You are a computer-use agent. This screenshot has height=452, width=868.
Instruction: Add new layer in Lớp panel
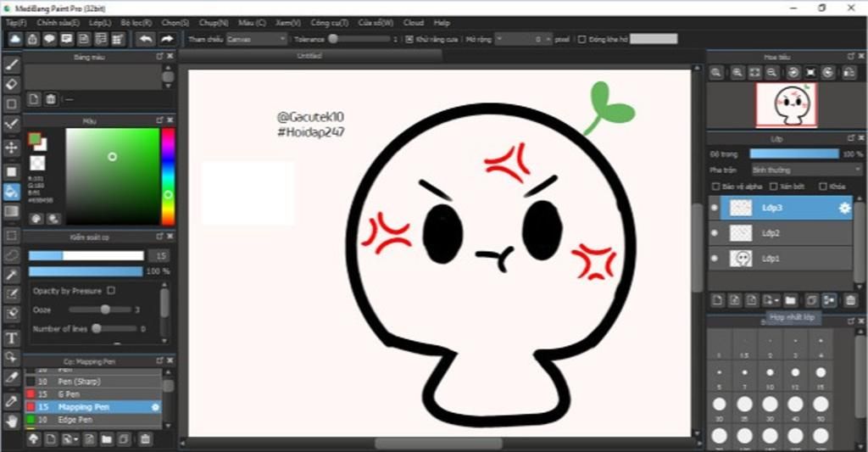click(717, 300)
